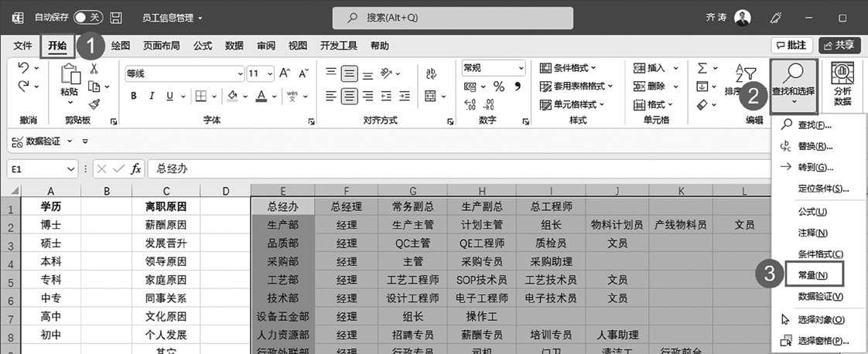868x354 pixels.
Task: Click the 批注 comments button
Action: pos(791,46)
